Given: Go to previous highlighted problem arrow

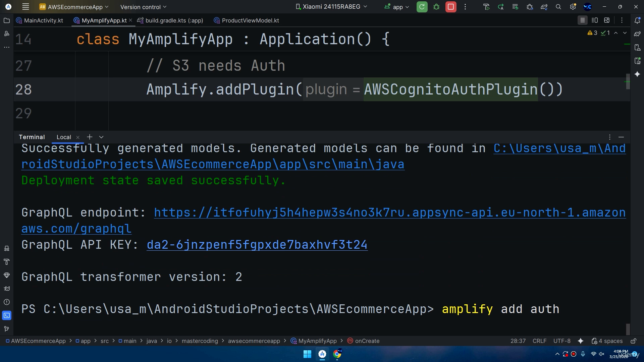Looking at the screenshot, I should (x=616, y=33).
